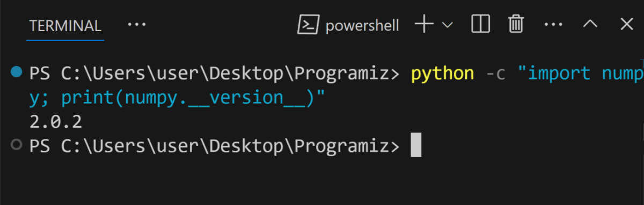Image resolution: width=644 pixels, height=205 pixels.
Task: Click the blue command success decoration dot
Action: 17,72
